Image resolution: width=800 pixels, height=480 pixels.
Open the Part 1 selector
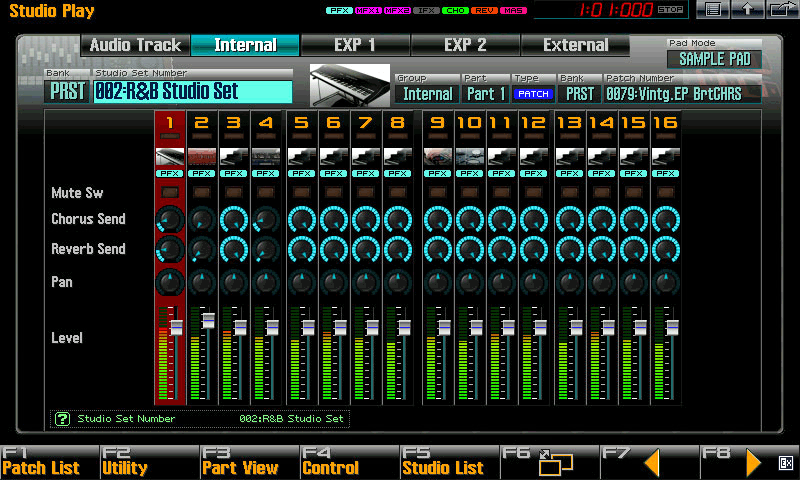pyautogui.click(x=486, y=94)
